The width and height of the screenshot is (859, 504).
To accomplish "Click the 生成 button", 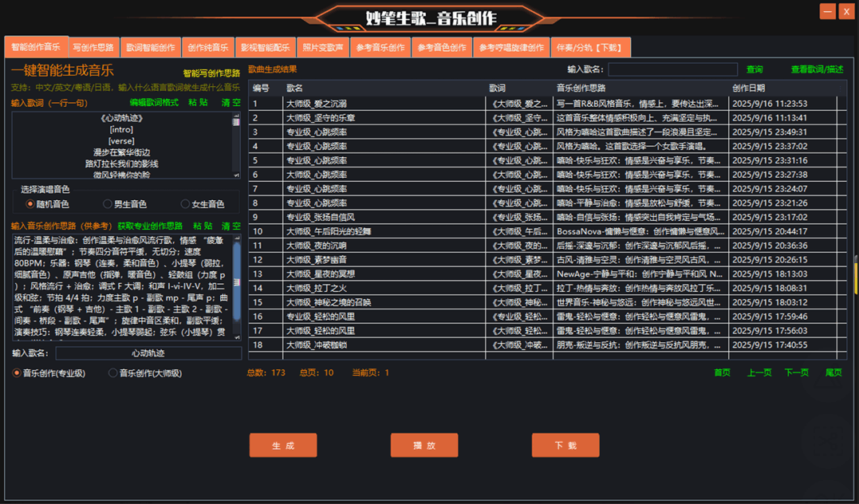I will click(283, 446).
